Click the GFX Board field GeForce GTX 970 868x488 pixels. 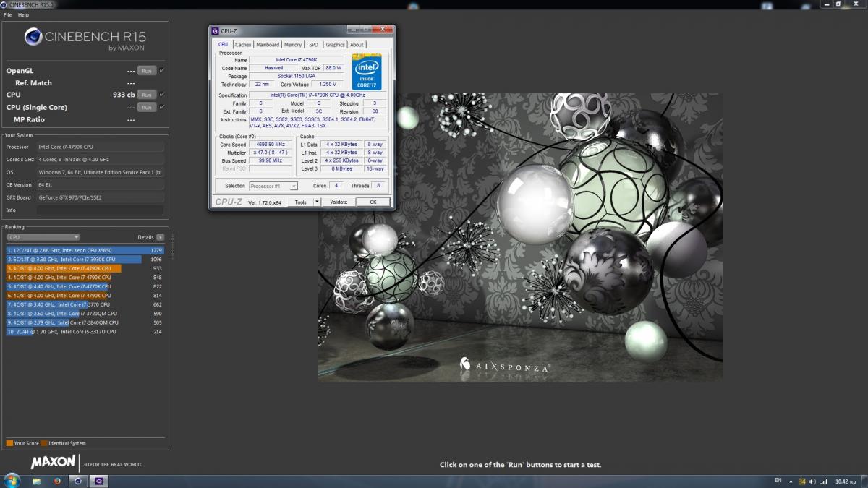(101, 197)
